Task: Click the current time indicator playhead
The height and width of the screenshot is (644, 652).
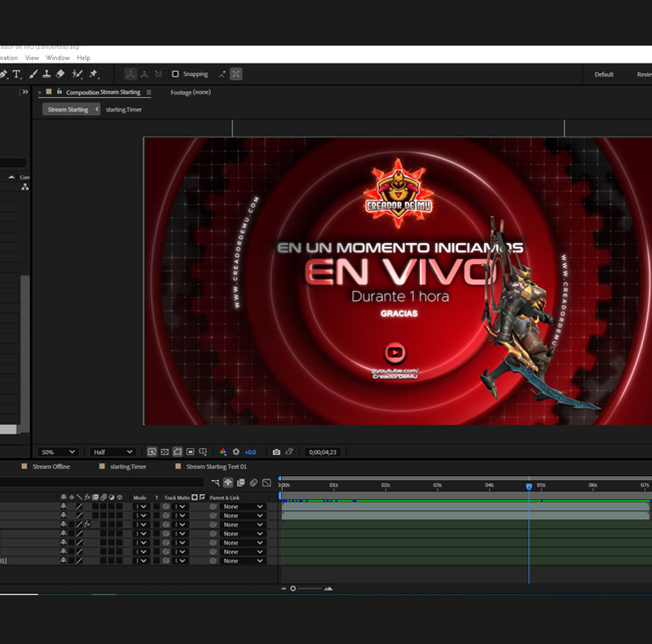Action: click(x=528, y=487)
